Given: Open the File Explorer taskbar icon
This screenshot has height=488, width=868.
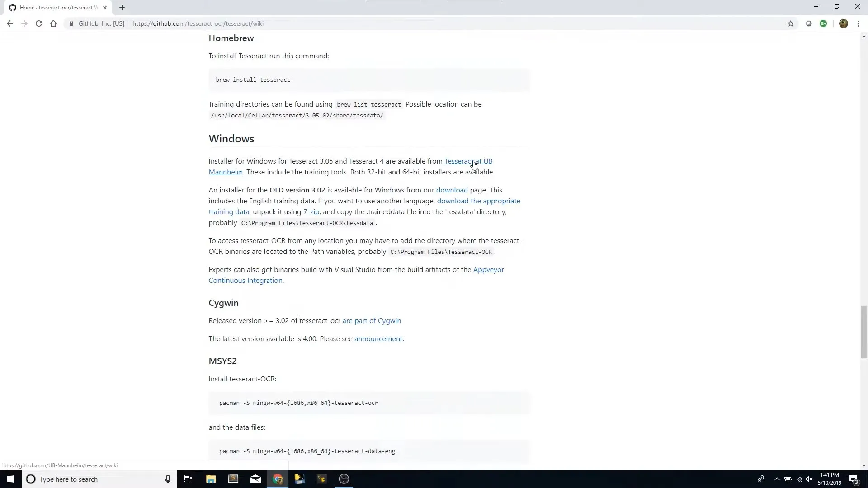Looking at the screenshot, I should 211,479.
